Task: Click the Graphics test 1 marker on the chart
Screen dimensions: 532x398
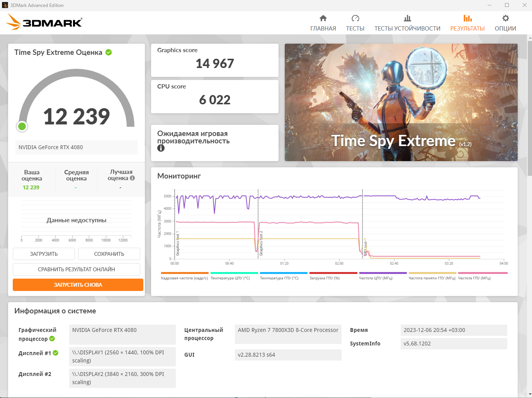Action: coord(178,244)
